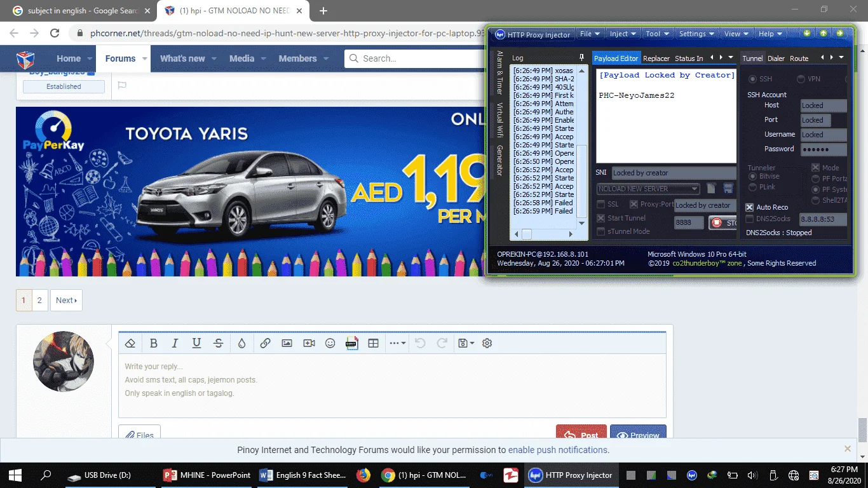Insert a link in the reply editor

pos(265,343)
